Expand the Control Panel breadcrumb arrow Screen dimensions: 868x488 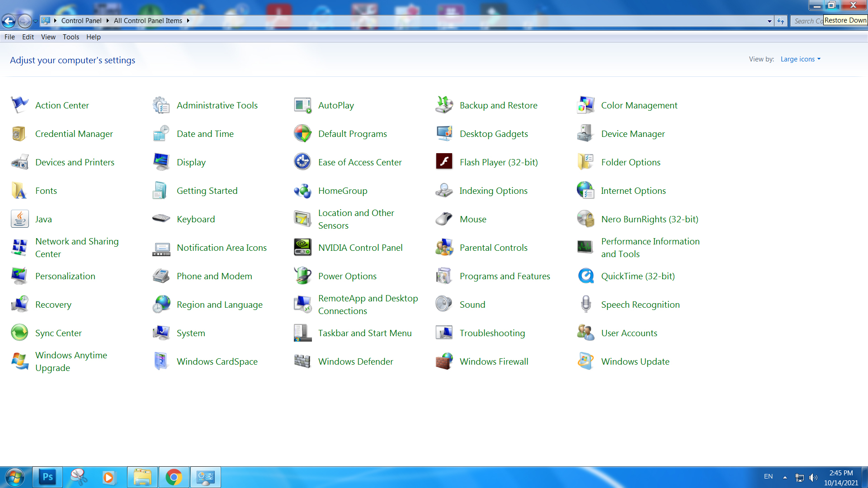pyautogui.click(x=108, y=21)
